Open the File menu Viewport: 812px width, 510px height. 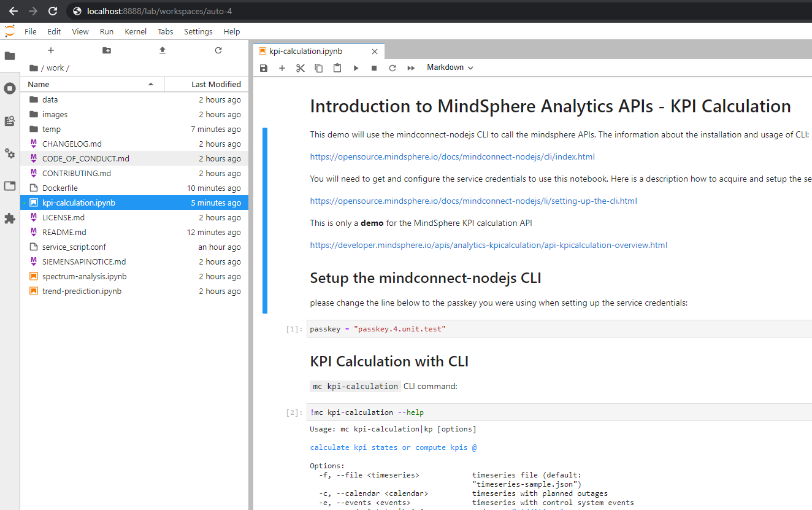pos(31,31)
